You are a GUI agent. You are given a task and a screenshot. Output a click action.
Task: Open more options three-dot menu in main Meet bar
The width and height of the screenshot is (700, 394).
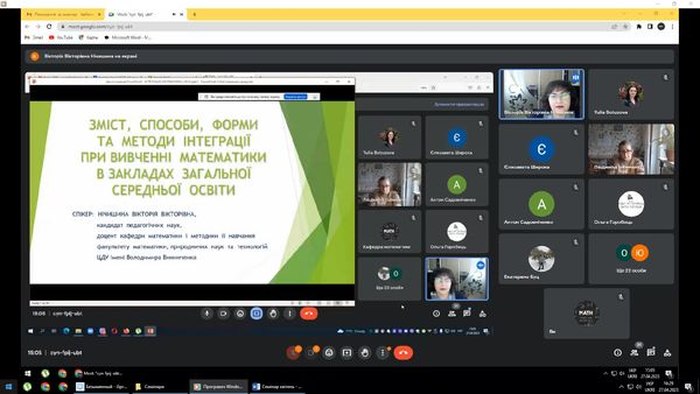[383, 353]
